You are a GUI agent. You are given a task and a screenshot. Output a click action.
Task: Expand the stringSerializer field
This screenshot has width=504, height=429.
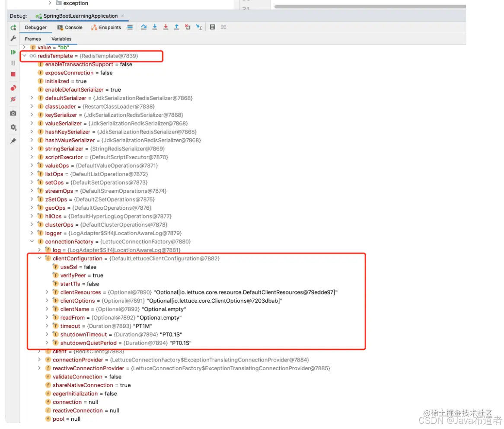[x=32, y=149]
